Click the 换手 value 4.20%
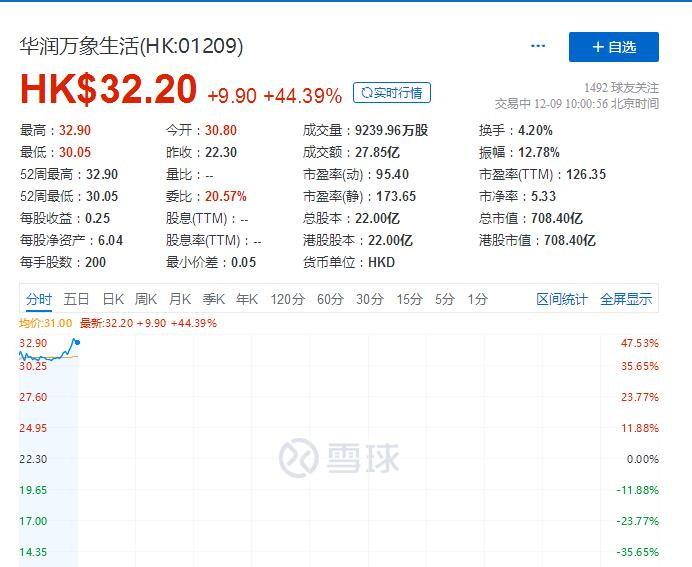The width and height of the screenshot is (692, 567). click(x=535, y=130)
